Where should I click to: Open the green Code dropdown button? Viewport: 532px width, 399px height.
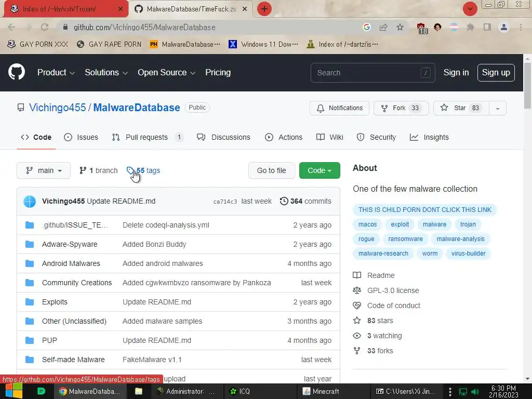click(x=320, y=170)
